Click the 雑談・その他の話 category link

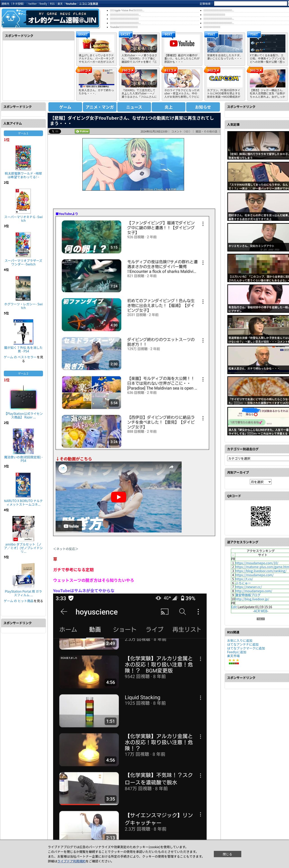[207, 131]
